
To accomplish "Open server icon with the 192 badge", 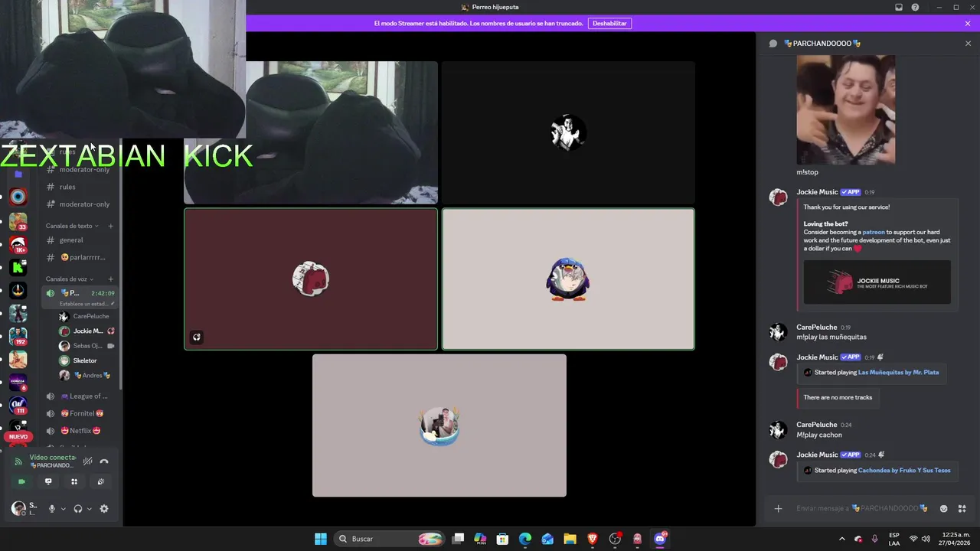I will 18,337.
